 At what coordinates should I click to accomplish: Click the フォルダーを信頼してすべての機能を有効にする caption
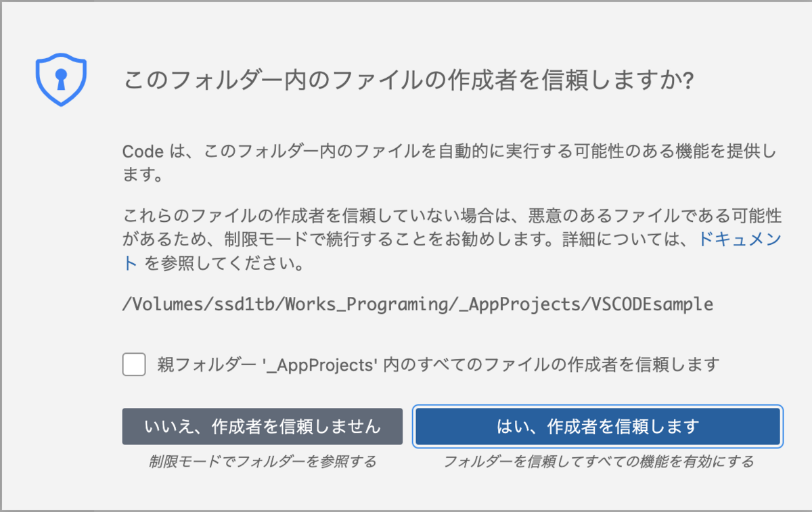pyautogui.click(x=598, y=462)
